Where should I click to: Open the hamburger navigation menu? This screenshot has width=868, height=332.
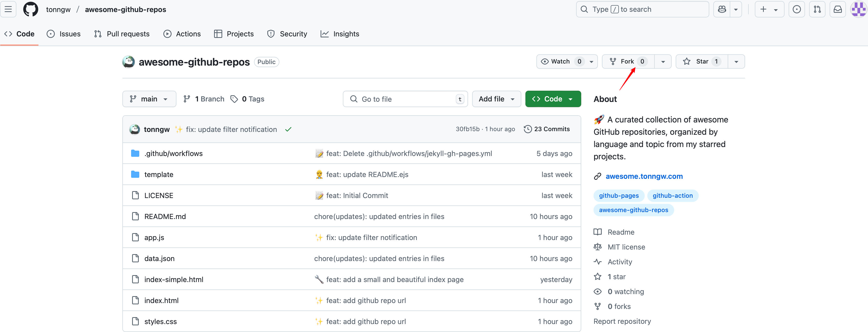coord(8,9)
